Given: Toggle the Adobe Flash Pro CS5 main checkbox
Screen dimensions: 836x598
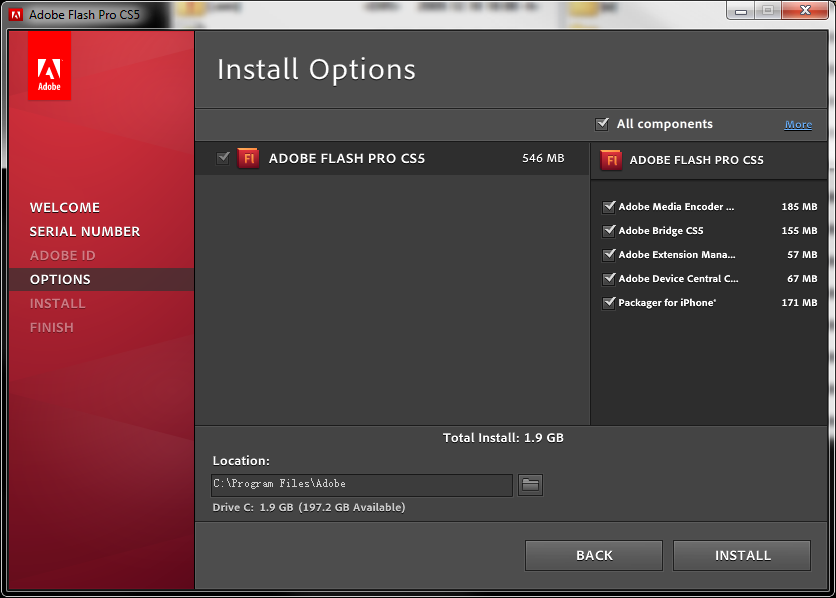Looking at the screenshot, I should pyautogui.click(x=223, y=158).
